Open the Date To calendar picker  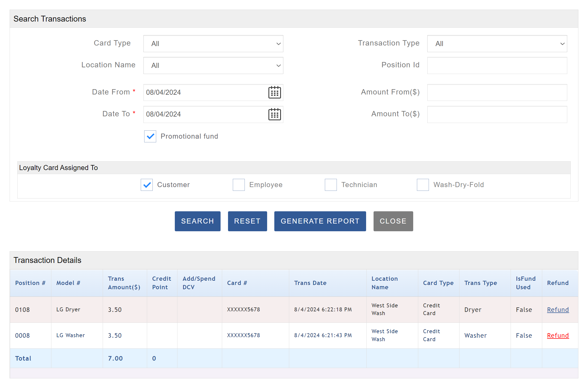274,114
